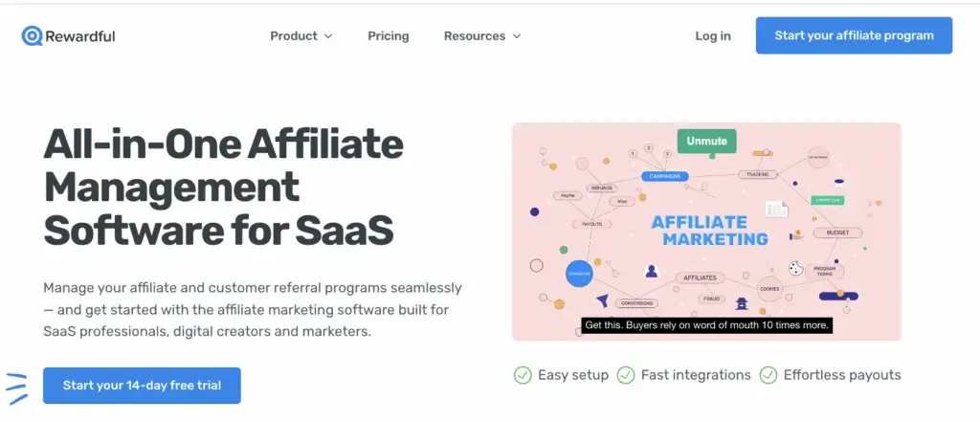Expand the Product dropdown menu
The height and width of the screenshot is (422, 980).
click(x=301, y=36)
